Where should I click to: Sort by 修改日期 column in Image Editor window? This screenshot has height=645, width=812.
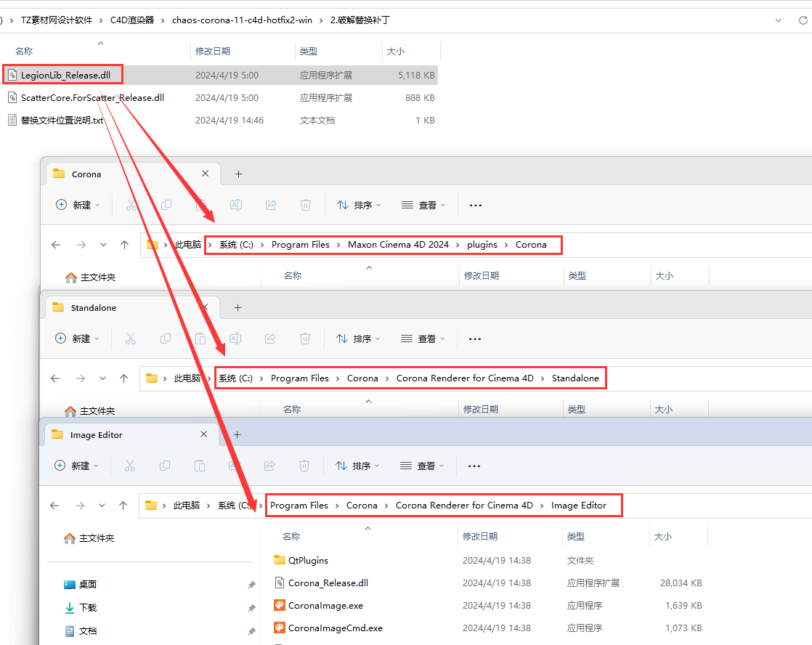480,536
